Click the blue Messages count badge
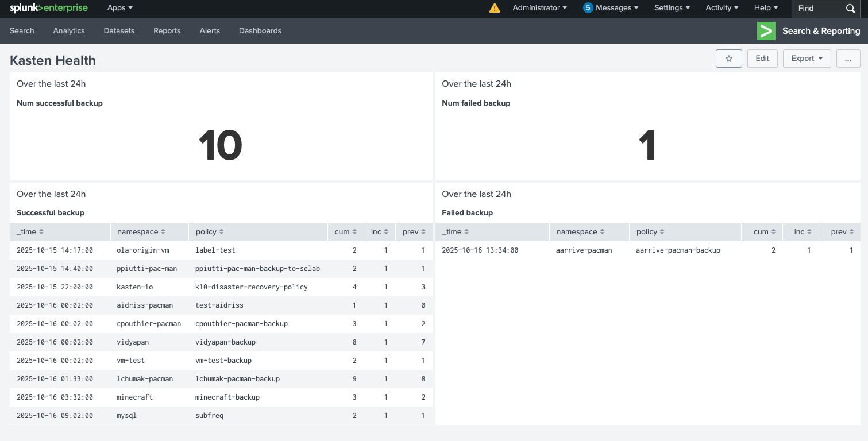Image resolution: width=868 pixels, height=441 pixels. tap(588, 8)
